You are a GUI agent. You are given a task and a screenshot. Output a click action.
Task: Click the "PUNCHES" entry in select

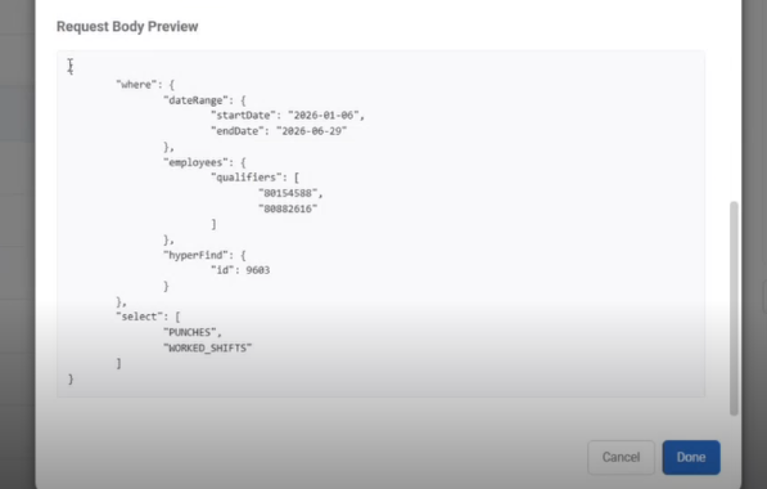click(x=190, y=333)
